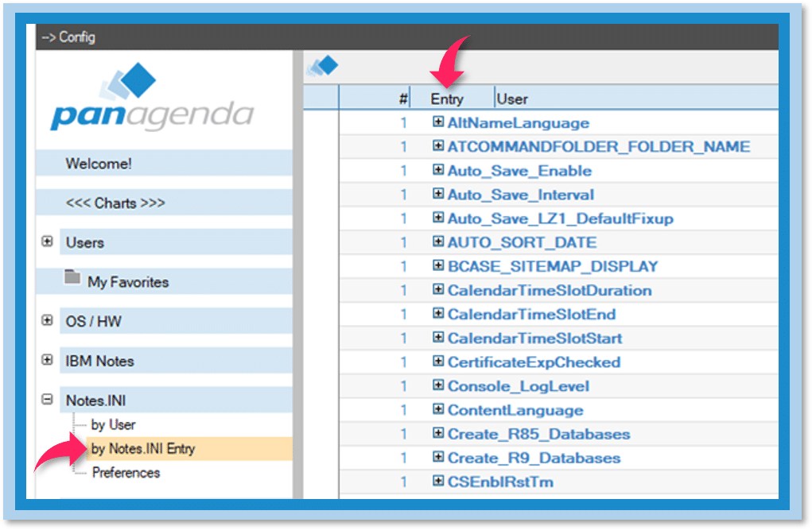Click the # column header
812x530 pixels.
(402, 99)
